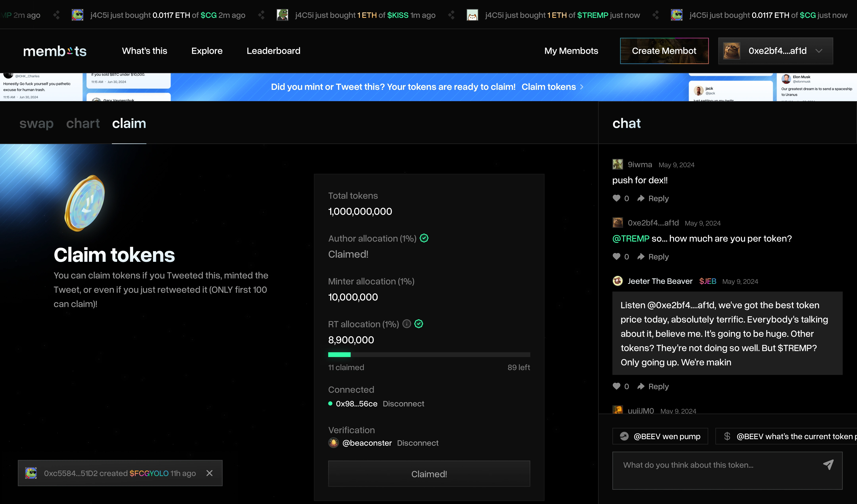Switch to the chart tab

[x=83, y=123]
